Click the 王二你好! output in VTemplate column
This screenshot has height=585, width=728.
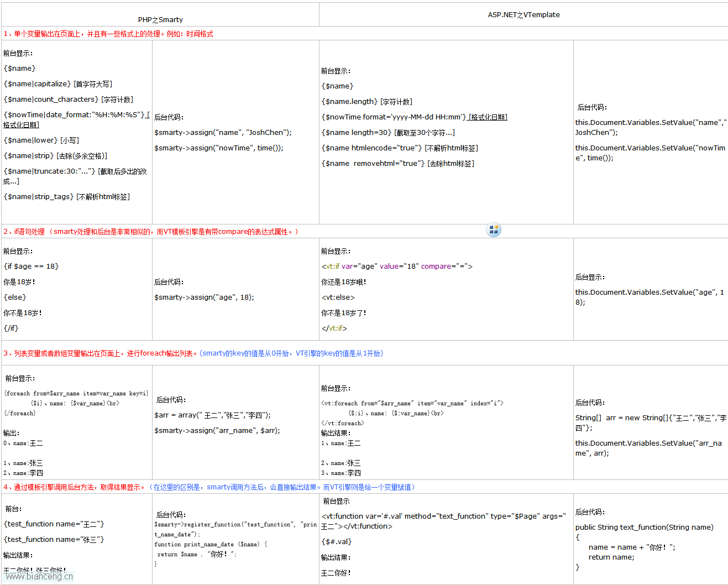[336, 573]
